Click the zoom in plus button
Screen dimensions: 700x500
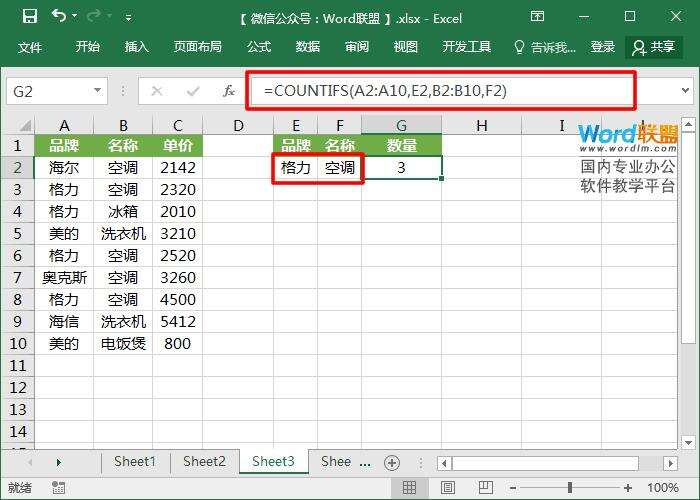tap(628, 488)
